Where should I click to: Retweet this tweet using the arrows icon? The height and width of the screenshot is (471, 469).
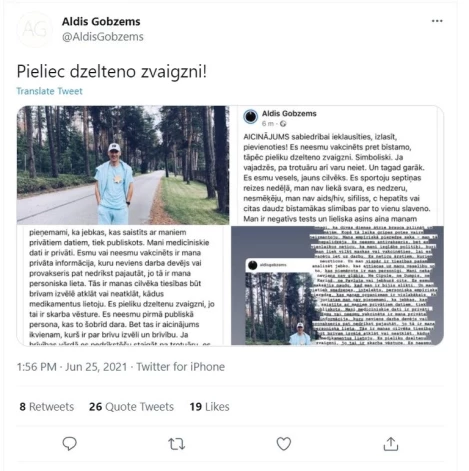(176, 444)
